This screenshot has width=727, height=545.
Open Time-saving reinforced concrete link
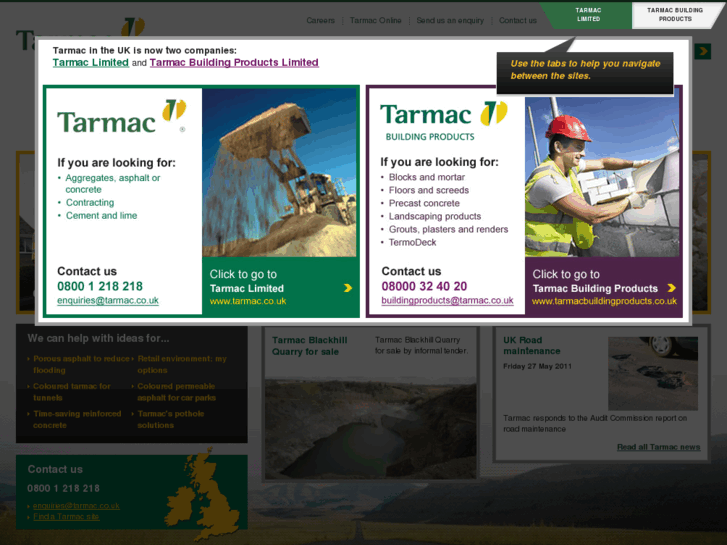[x=77, y=419]
